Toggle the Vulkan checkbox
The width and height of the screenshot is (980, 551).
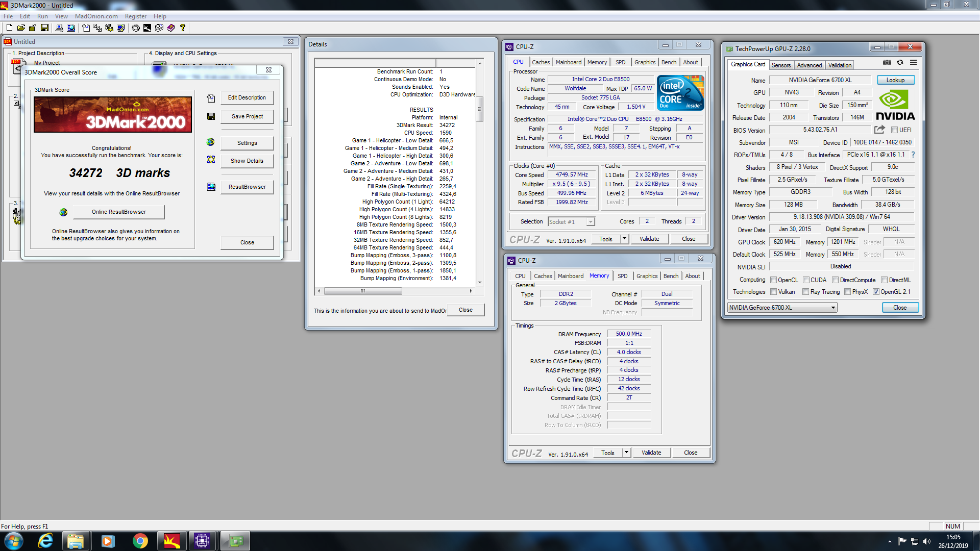coord(773,292)
